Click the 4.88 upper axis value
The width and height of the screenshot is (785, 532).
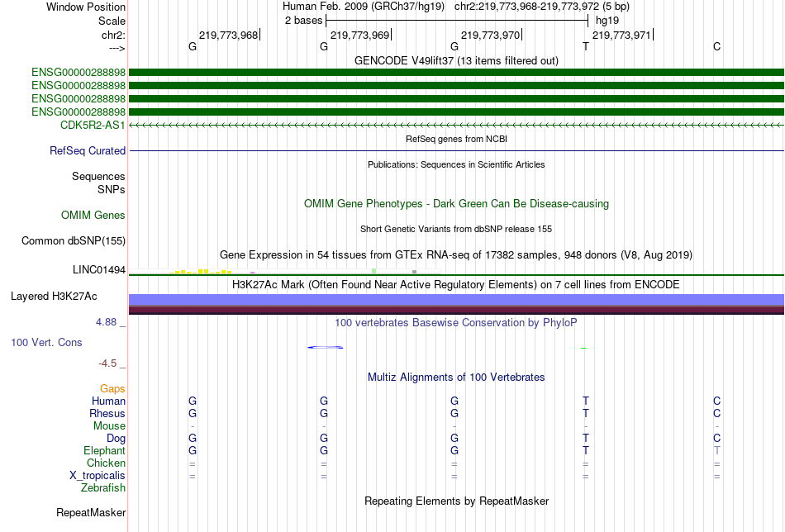[x=106, y=322]
